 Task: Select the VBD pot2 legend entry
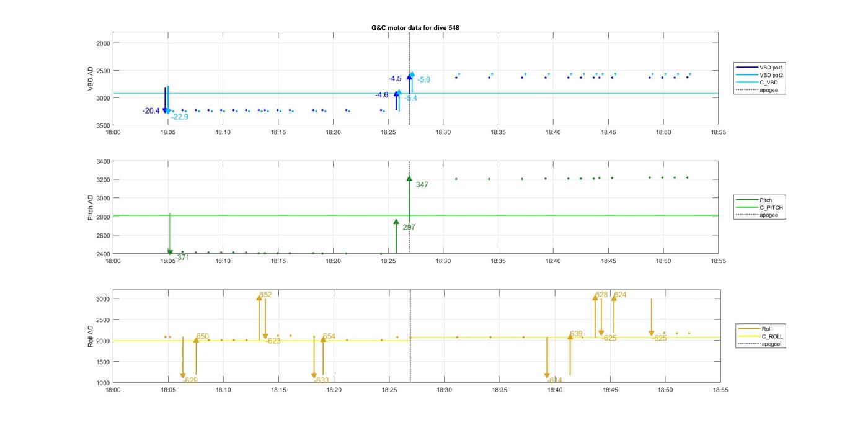point(771,75)
